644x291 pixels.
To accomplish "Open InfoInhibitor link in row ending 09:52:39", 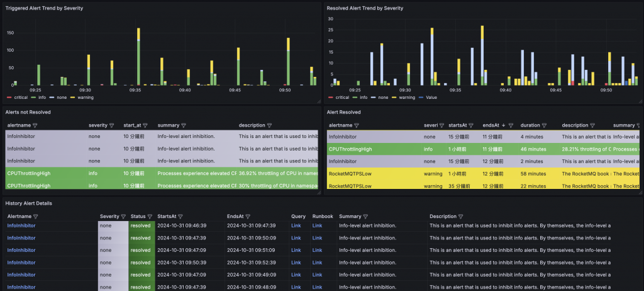I will click(x=21, y=263).
